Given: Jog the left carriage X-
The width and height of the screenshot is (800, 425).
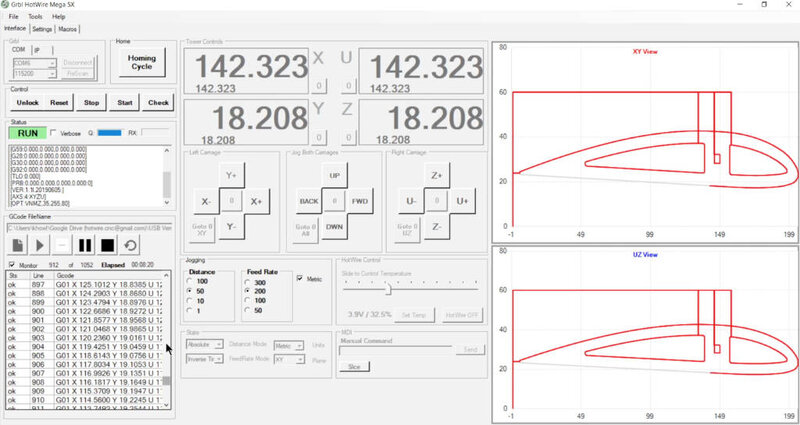Looking at the screenshot, I should point(206,201).
